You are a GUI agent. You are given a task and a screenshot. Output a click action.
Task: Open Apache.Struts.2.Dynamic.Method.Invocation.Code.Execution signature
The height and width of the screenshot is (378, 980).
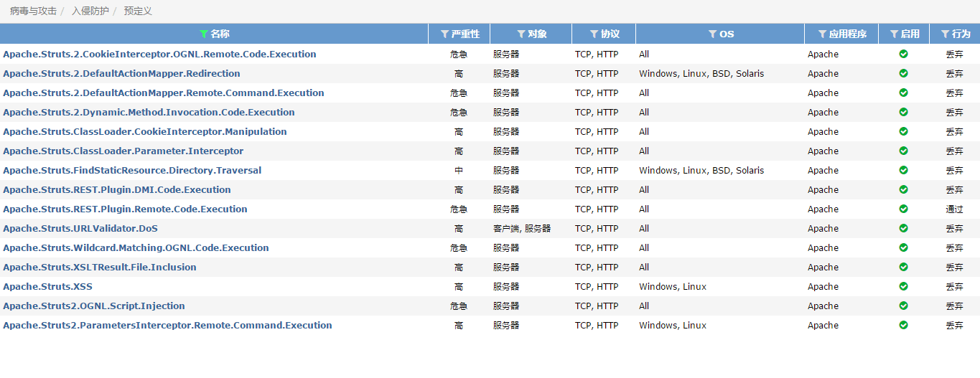coord(149,112)
